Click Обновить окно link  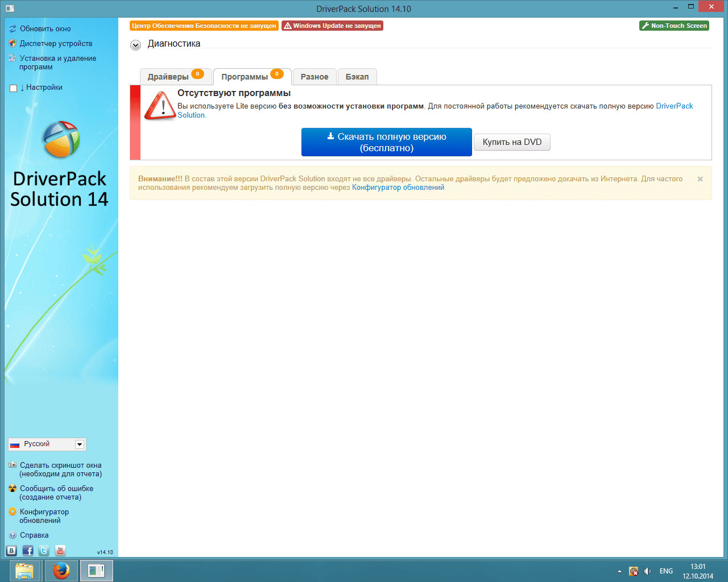pos(45,28)
